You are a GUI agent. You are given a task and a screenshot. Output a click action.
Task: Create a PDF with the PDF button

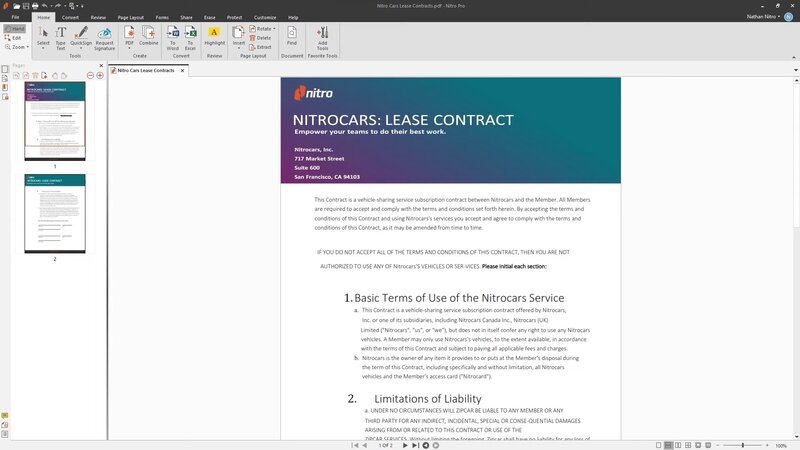pyautogui.click(x=130, y=37)
